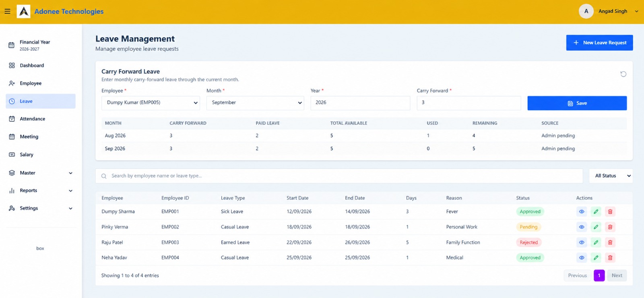Screen dimensions: 644x298
Task: View Raju Patel's leave request
Action: pyautogui.click(x=582, y=242)
